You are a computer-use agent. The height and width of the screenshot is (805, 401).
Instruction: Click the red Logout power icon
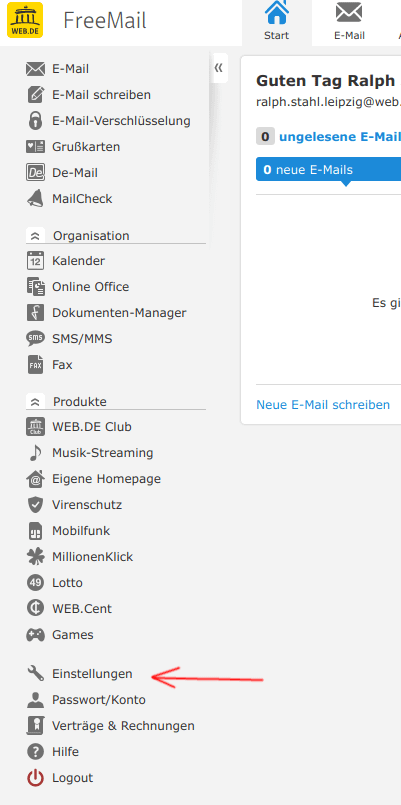35,778
